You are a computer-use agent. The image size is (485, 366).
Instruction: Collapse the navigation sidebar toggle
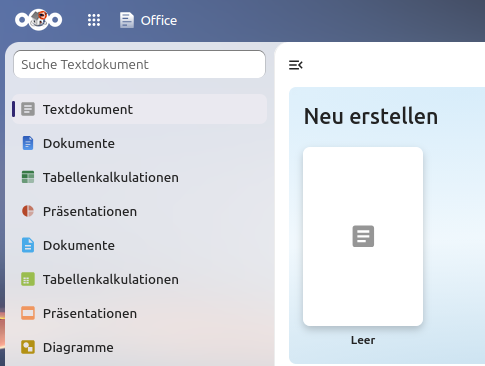point(295,65)
